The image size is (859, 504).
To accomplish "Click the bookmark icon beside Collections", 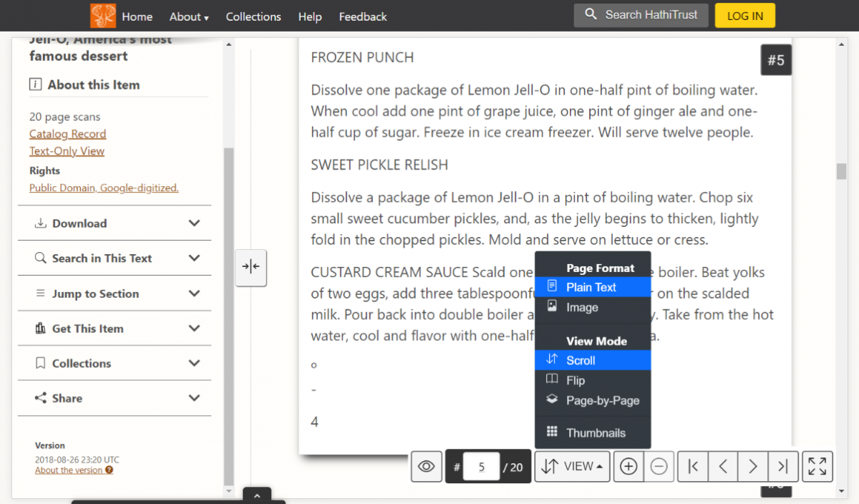I will (x=41, y=364).
